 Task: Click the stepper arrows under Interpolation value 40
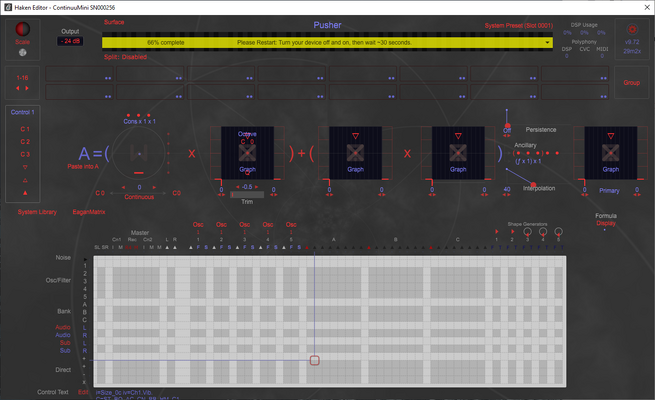[507, 195]
